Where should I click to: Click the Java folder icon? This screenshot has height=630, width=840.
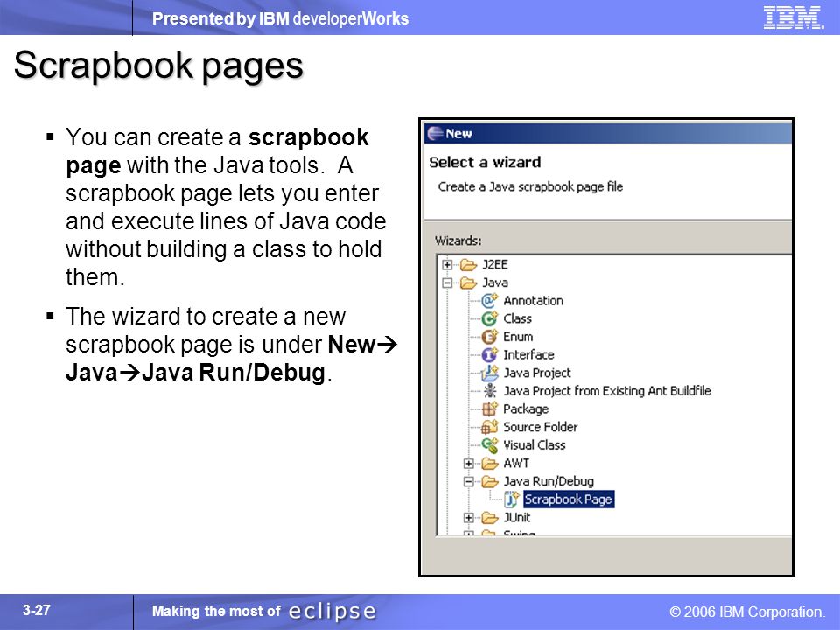tap(468, 283)
